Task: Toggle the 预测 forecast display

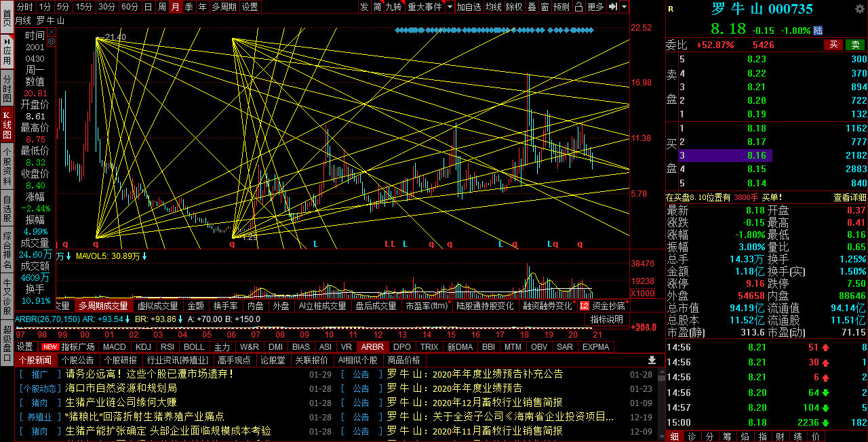Action: (x=561, y=7)
